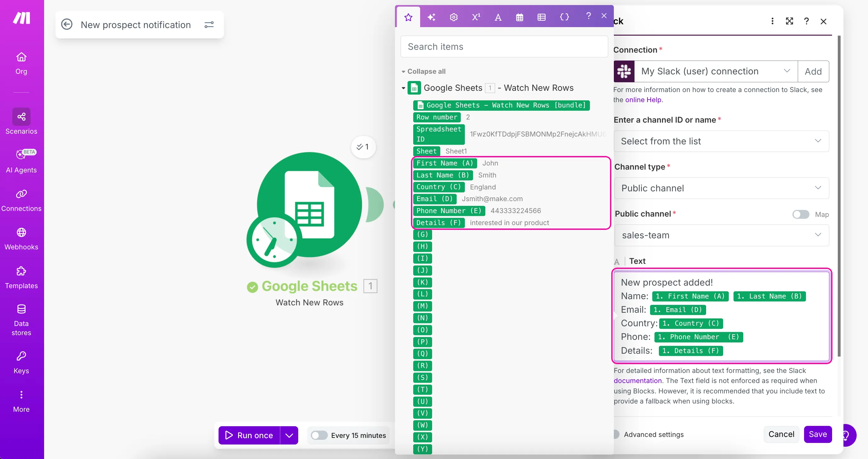Click inside the Text message field
The width and height of the screenshot is (868, 459).
tap(722, 316)
